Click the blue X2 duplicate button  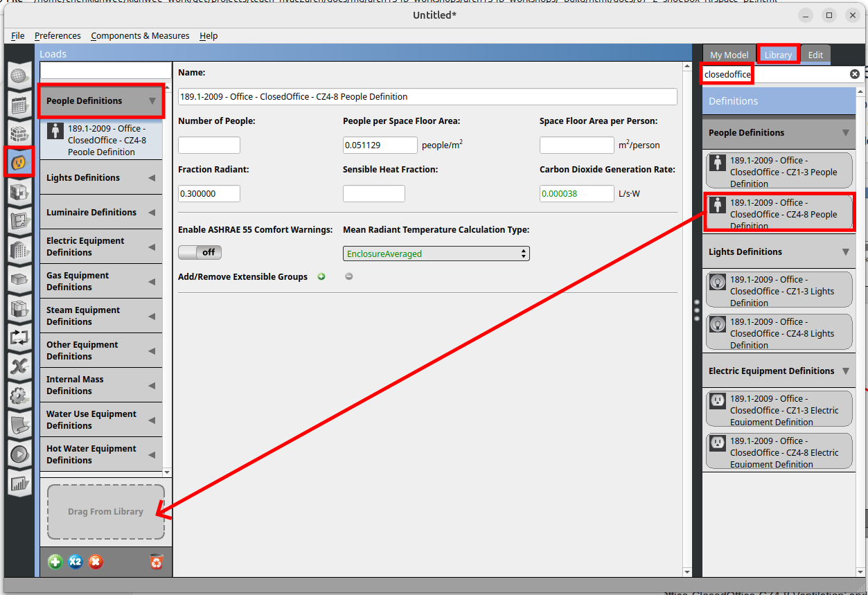(x=76, y=562)
